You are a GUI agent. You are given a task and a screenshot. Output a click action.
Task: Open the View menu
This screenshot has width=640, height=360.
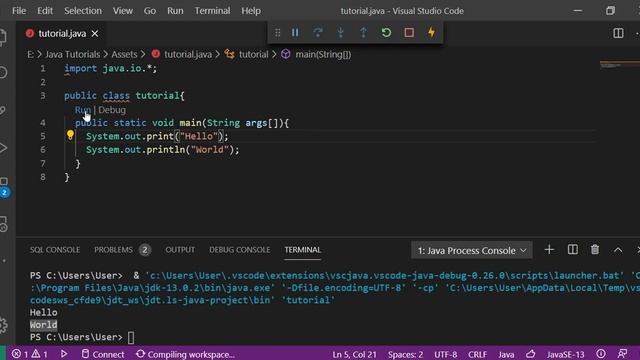pos(122,11)
